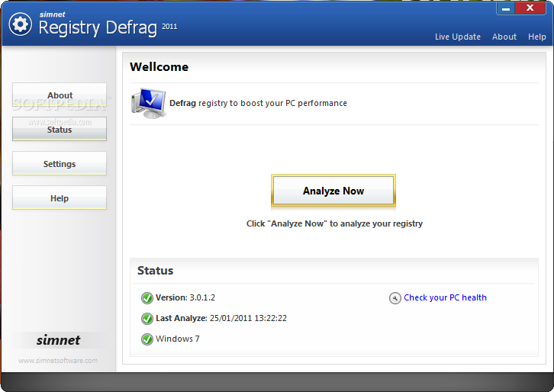Click the green check beside Last Analyze
554x392 pixels.
(147, 319)
